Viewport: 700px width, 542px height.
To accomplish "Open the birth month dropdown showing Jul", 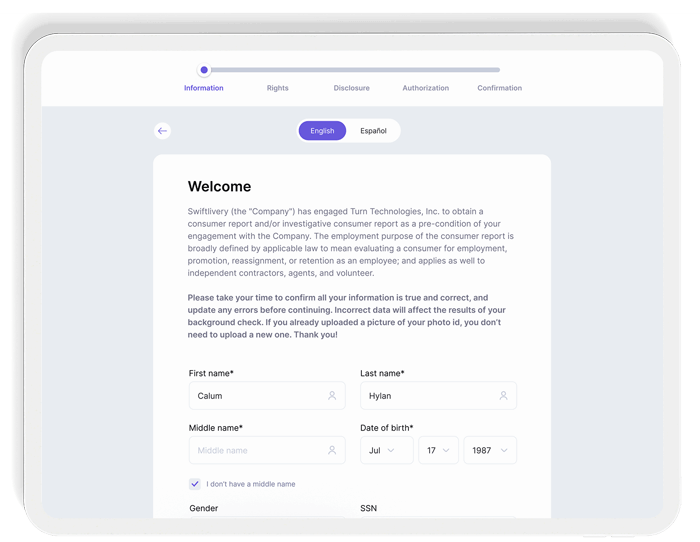I will coord(386,451).
